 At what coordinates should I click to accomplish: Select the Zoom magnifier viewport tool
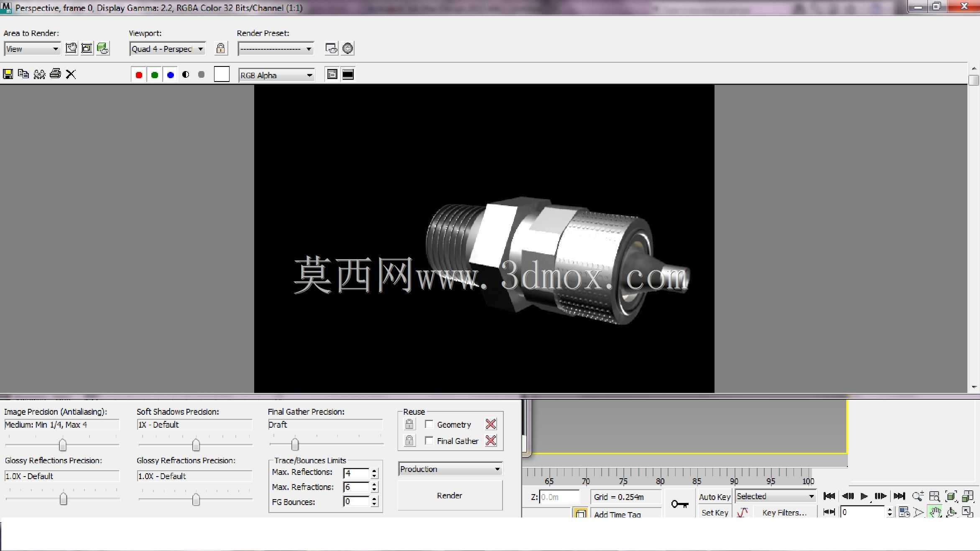(x=918, y=496)
